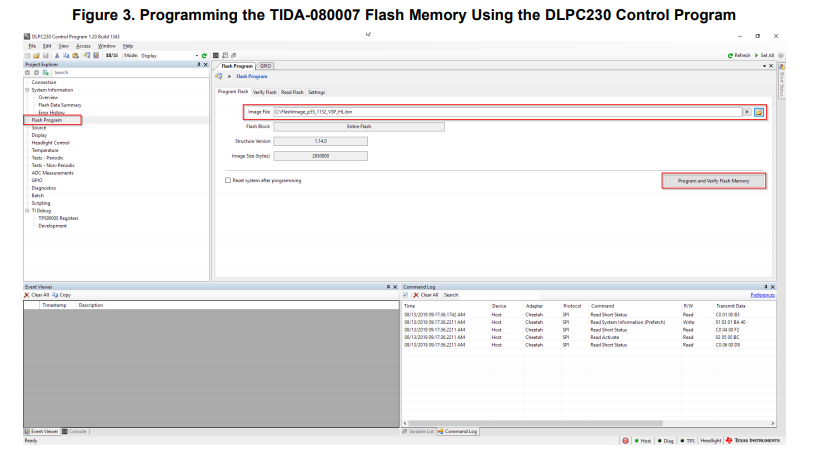
Task: Select ADC Measurements tree item
Action: [52, 173]
